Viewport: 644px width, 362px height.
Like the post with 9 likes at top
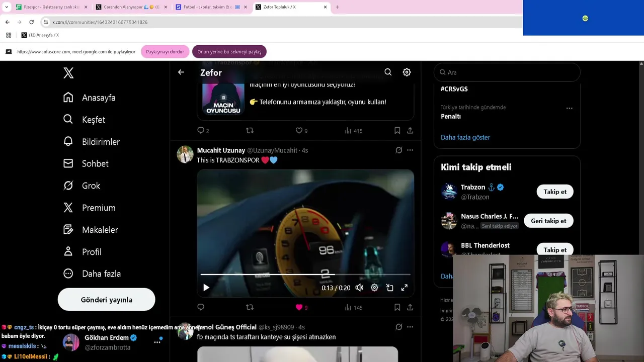299,131
